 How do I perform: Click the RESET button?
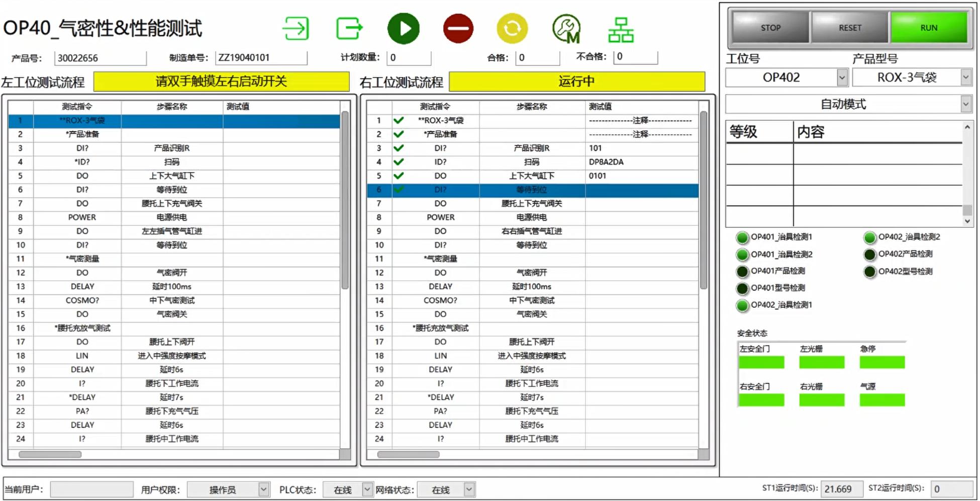click(x=850, y=28)
